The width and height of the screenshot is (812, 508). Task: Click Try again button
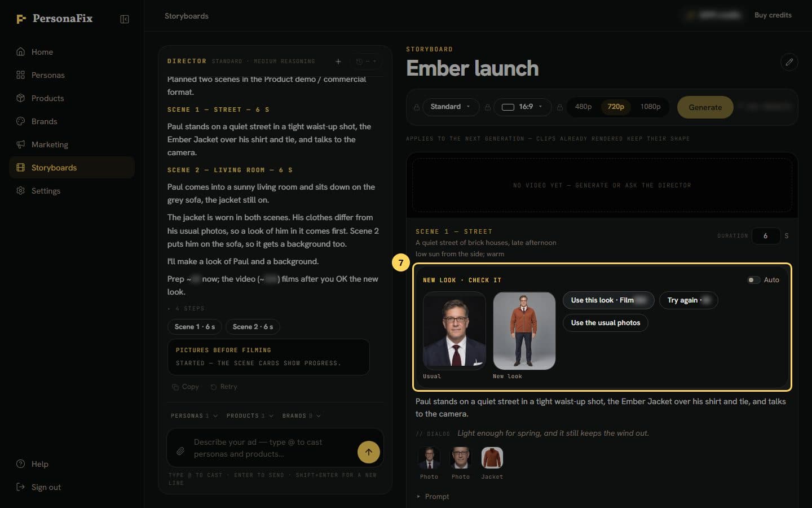click(x=689, y=300)
